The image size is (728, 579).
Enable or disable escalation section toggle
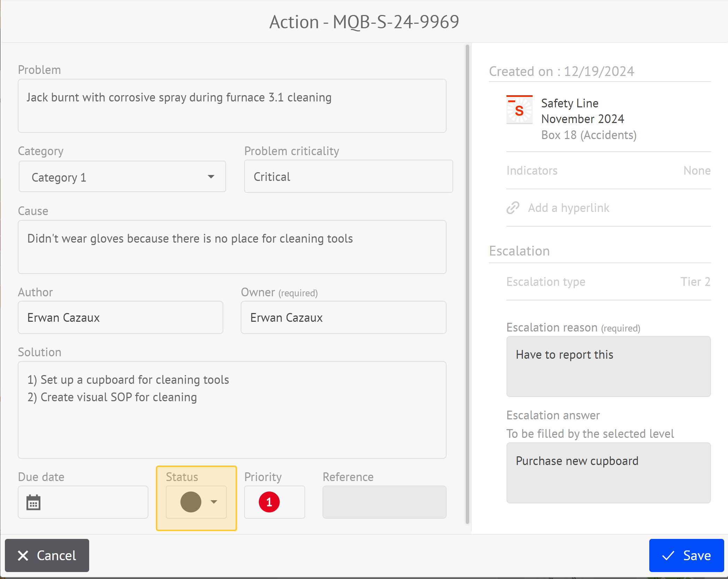[x=519, y=249]
